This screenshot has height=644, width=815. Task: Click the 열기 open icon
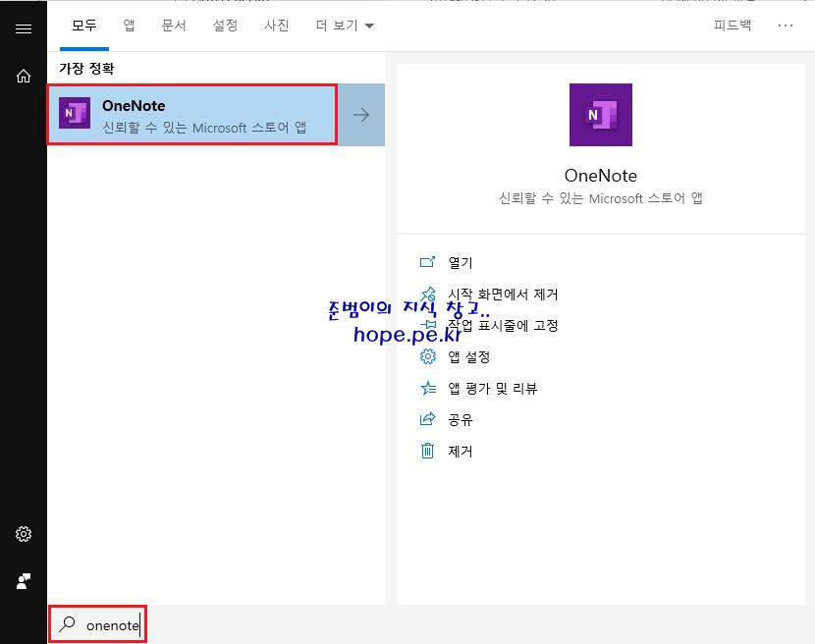(x=427, y=262)
